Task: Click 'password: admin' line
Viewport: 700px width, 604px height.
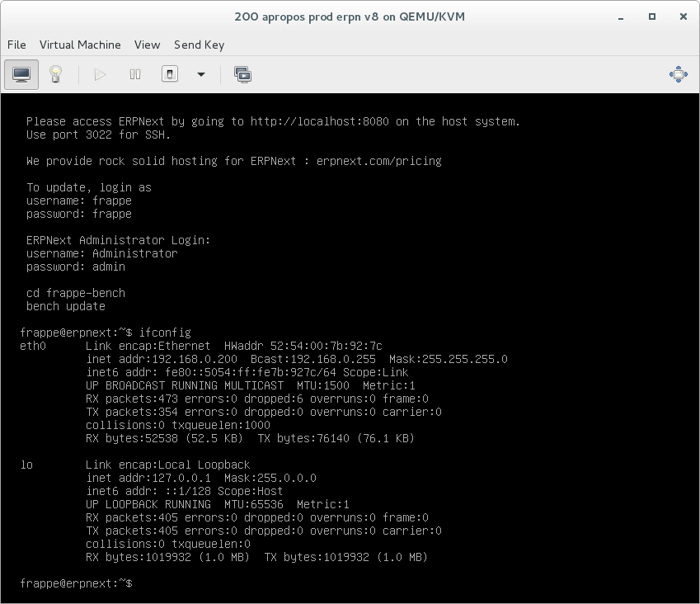Action: click(76, 267)
